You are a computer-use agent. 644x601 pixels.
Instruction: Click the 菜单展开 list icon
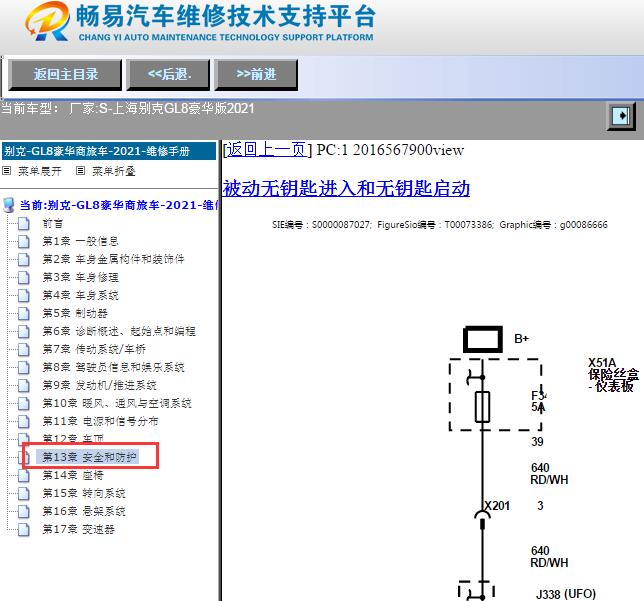pos(7,170)
